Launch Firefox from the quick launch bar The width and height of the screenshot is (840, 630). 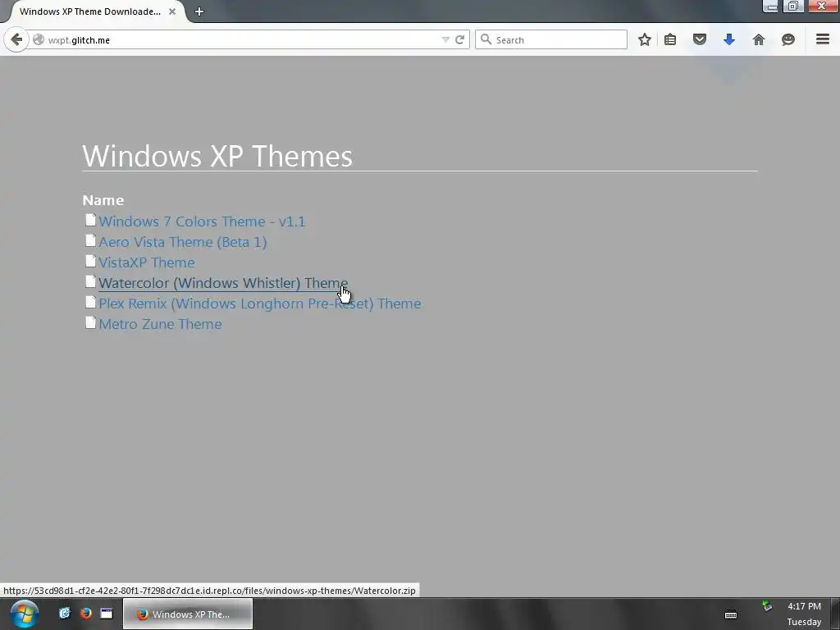pyautogui.click(x=85, y=614)
